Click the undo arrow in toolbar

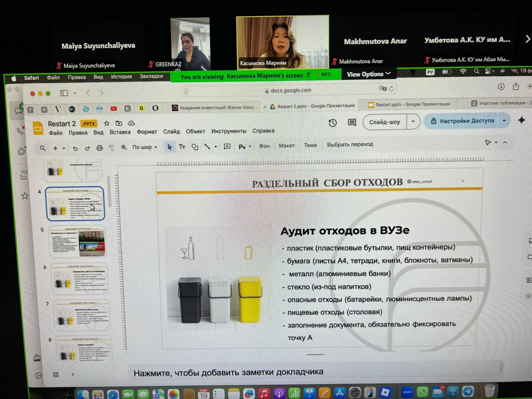tap(75, 148)
